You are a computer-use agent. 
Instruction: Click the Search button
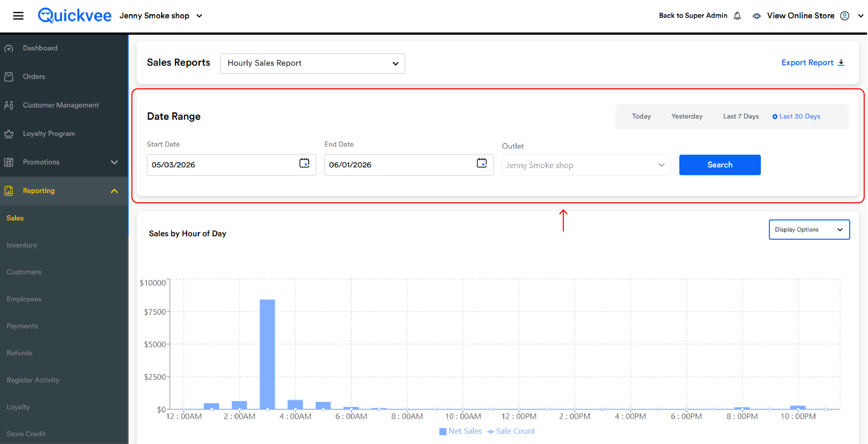click(720, 165)
